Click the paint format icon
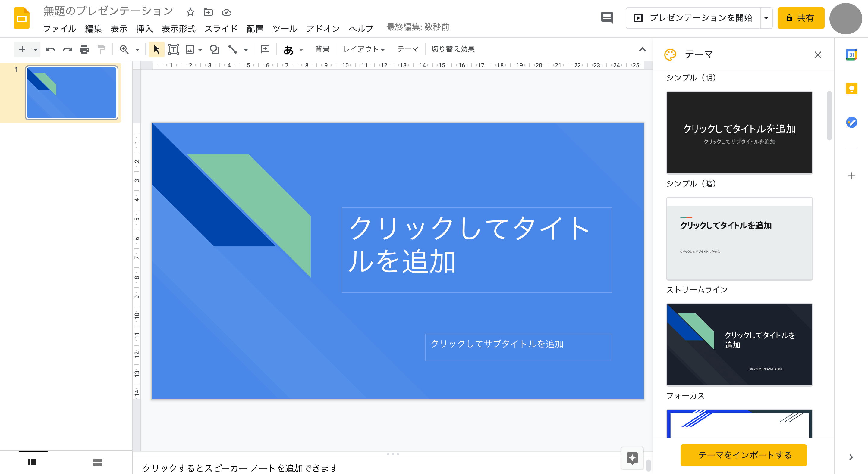This screenshot has height=474, width=868. [102, 49]
